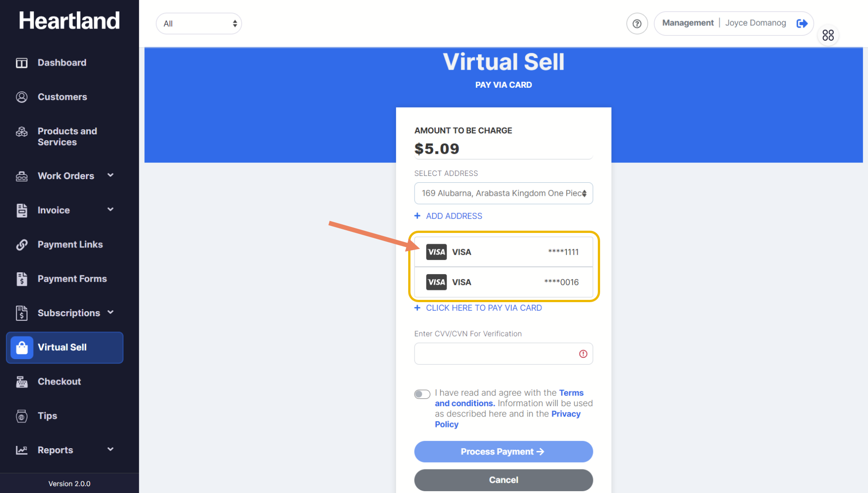
Task: Click the Virtual Sell bag icon
Action: click(22, 348)
